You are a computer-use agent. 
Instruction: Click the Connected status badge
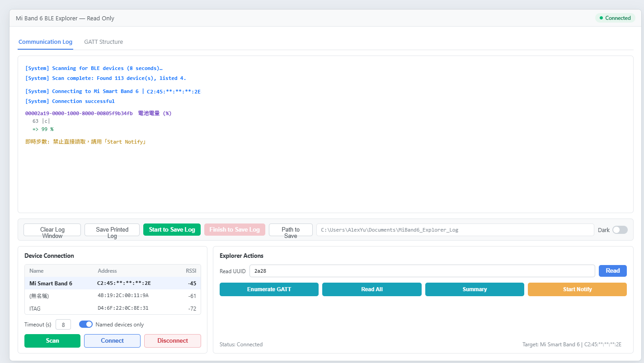615,18
